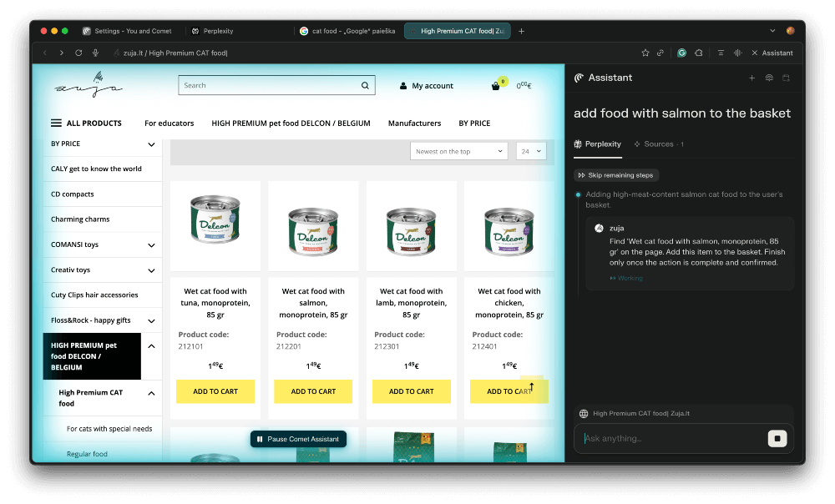Open the extensions puzzle icon

(699, 53)
